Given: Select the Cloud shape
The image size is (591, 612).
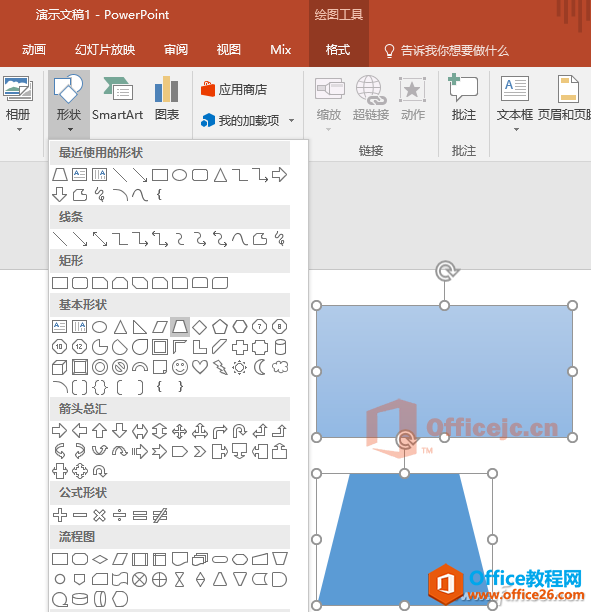Looking at the screenshot, I should pos(280,367).
